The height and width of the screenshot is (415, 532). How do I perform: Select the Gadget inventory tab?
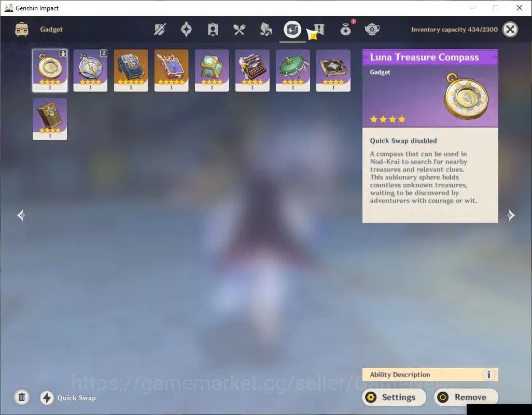click(292, 30)
